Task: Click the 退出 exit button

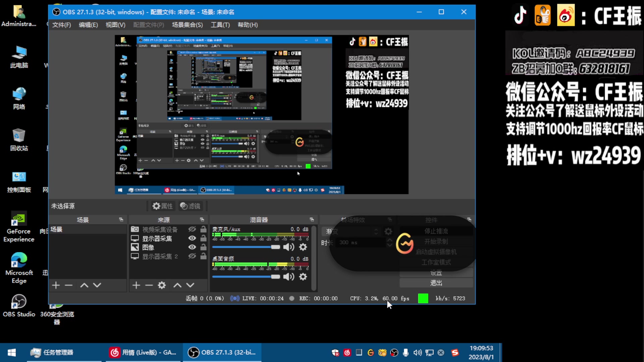Action: click(x=436, y=283)
